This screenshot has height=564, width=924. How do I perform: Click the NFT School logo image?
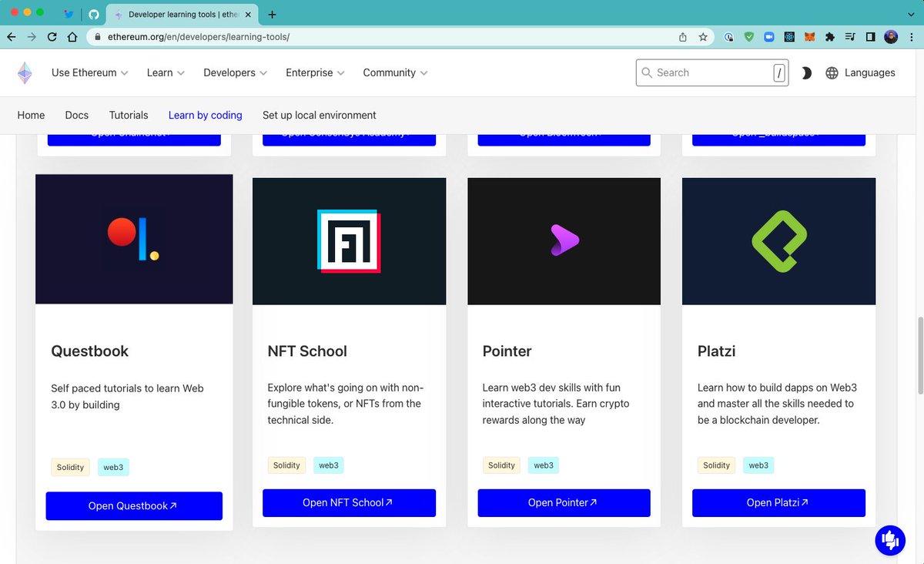(x=349, y=241)
